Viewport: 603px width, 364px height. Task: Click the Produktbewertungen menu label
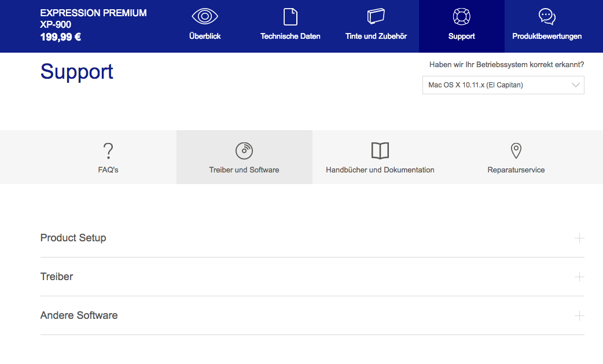coord(547,36)
